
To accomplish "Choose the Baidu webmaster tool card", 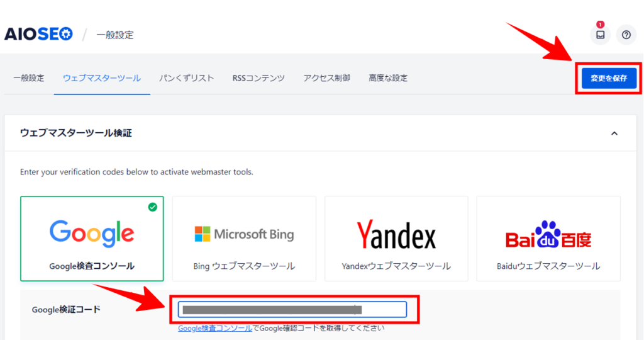I will coord(548,238).
